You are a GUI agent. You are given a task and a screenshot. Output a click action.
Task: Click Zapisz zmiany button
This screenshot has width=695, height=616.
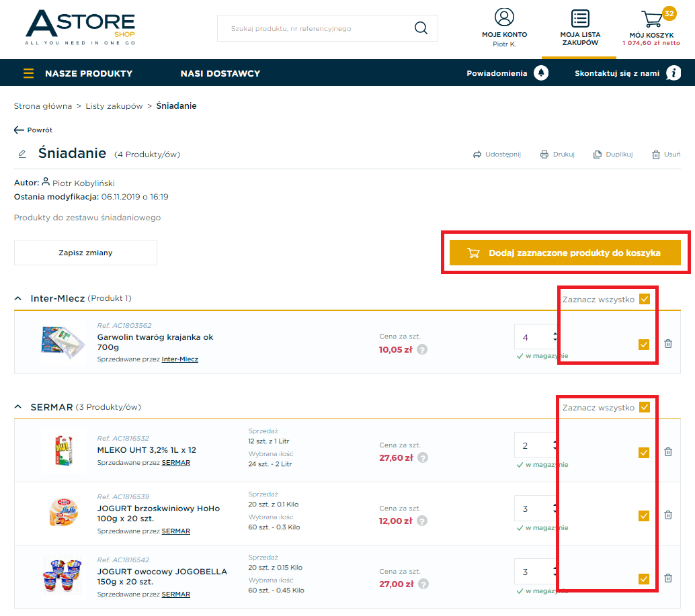click(85, 253)
